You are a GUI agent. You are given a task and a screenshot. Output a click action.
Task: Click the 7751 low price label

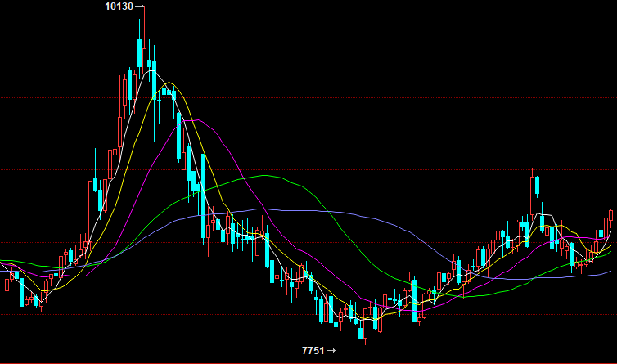tap(313, 350)
